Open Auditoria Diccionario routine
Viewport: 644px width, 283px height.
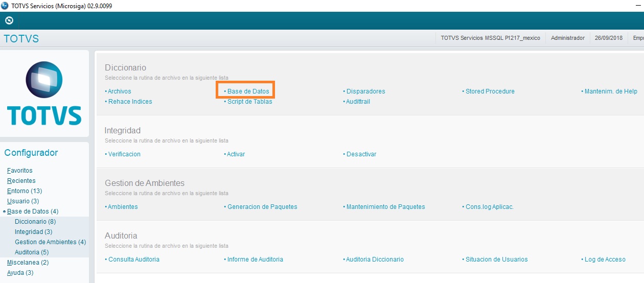pos(375,260)
